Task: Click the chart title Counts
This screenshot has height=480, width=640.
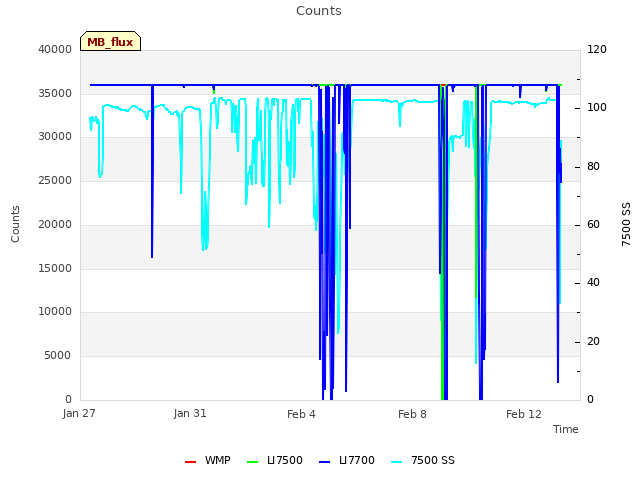Action: point(319,11)
